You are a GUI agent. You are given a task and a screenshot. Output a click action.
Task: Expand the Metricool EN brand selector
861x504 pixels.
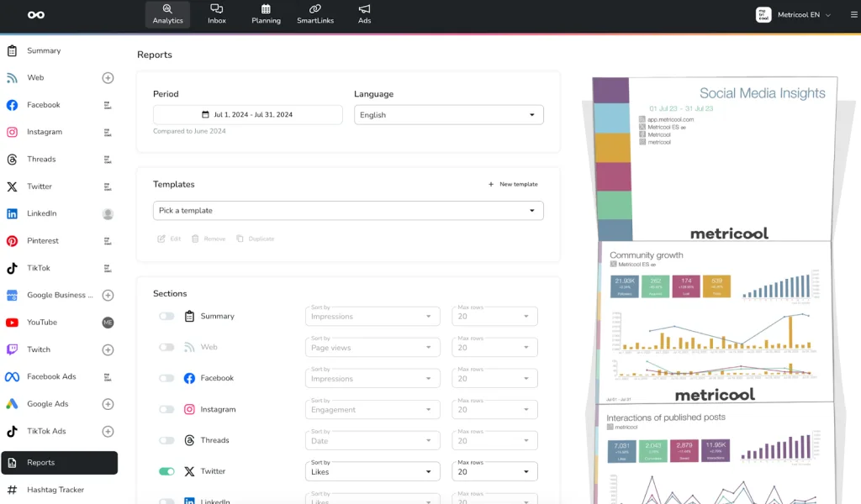point(804,15)
